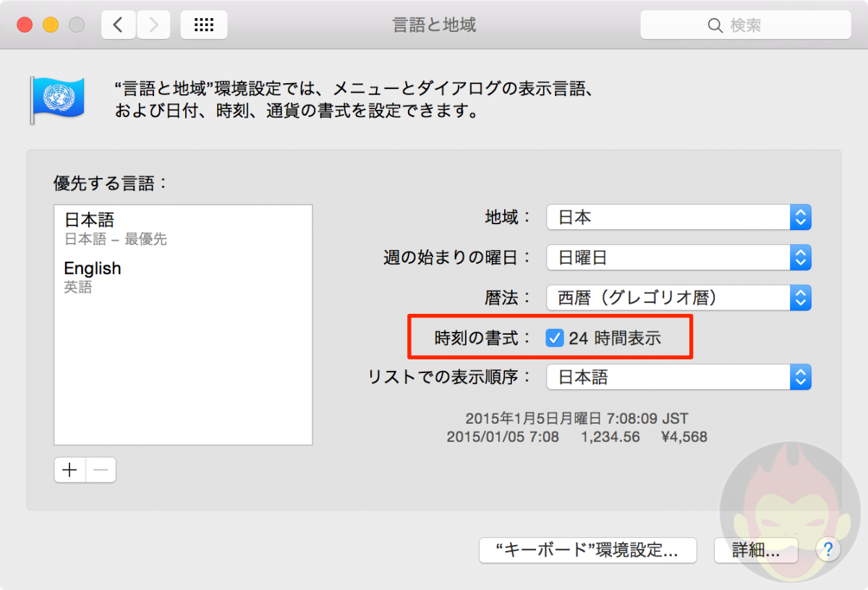Screen dimensions: 868x590
Task: Click the Show All preferences grid icon
Action: pyautogui.click(x=203, y=24)
